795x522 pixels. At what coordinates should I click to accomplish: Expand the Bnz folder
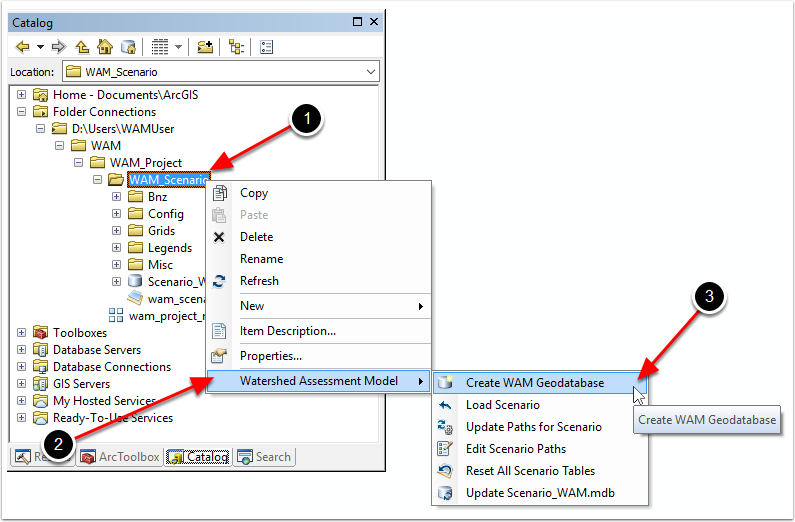pyautogui.click(x=116, y=197)
